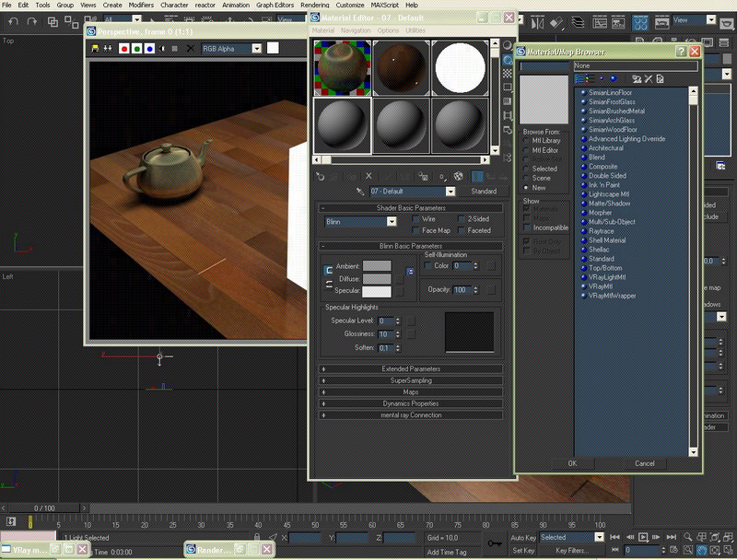Click the Redo arrow in main toolbar
The height and width of the screenshot is (560, 737).
[x=31, y=21]
